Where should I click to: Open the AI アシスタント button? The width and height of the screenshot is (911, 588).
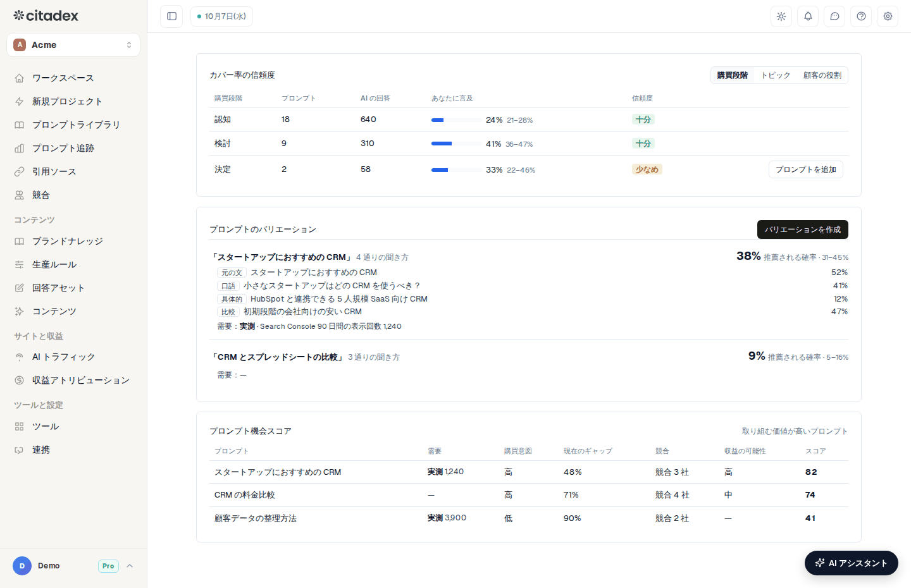(x=851, y=563)
